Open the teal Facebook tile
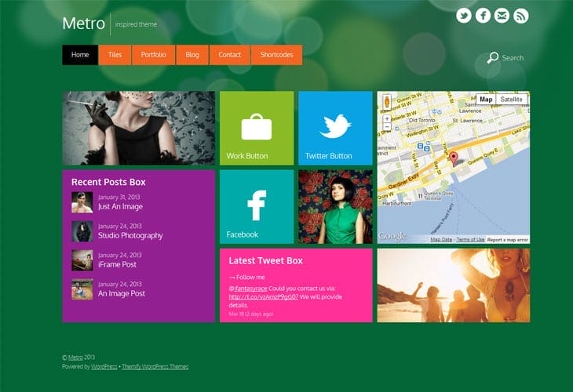Image resolution: width=573 pixels, height=392 pixels. (256, 206)
